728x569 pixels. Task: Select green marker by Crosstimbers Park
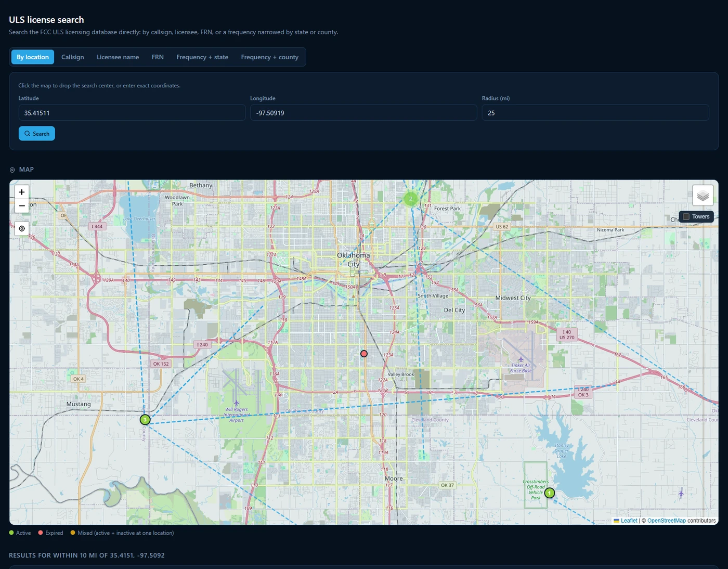550,493
